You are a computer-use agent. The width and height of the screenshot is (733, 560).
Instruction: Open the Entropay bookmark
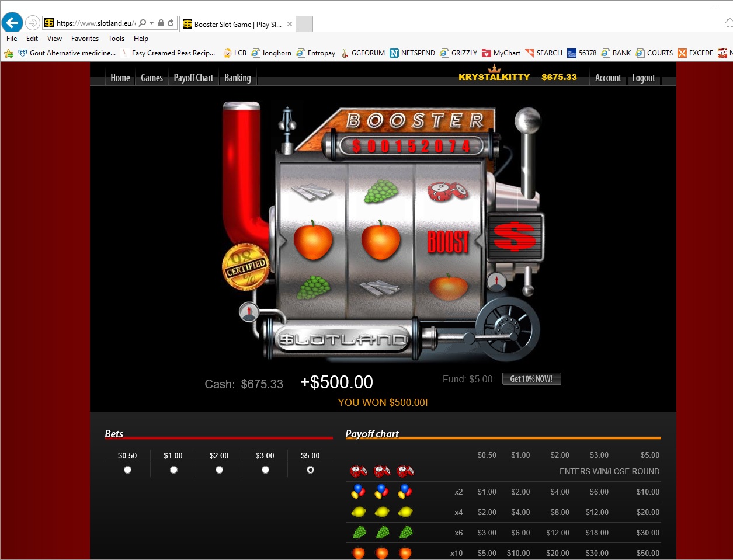tap(316, 53)
